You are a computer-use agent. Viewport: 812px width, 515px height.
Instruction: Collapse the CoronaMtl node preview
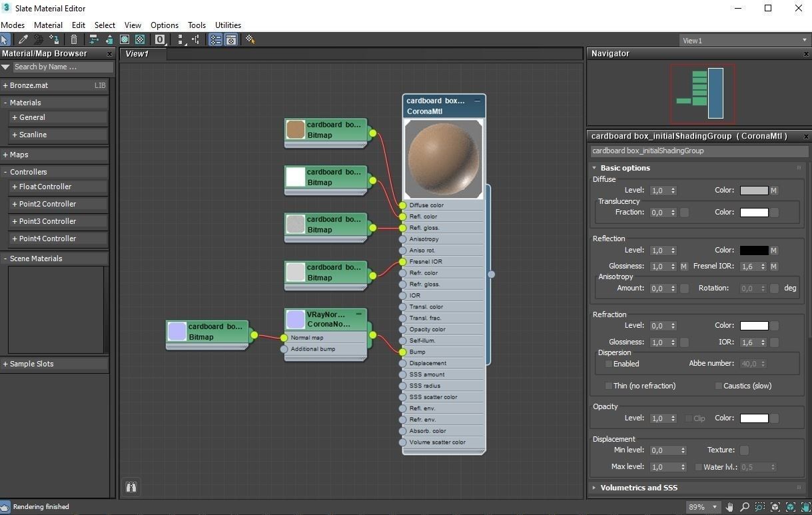(478, 101)
